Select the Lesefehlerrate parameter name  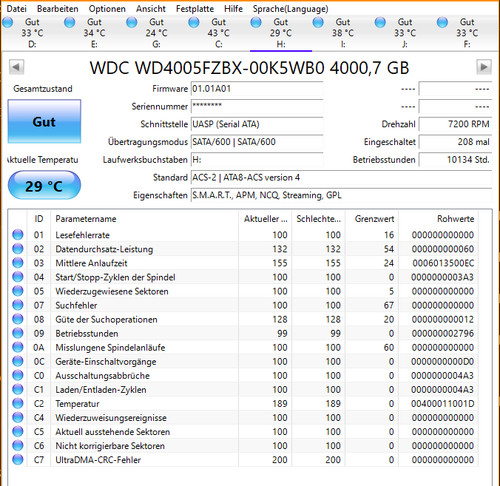click(82, 235)
